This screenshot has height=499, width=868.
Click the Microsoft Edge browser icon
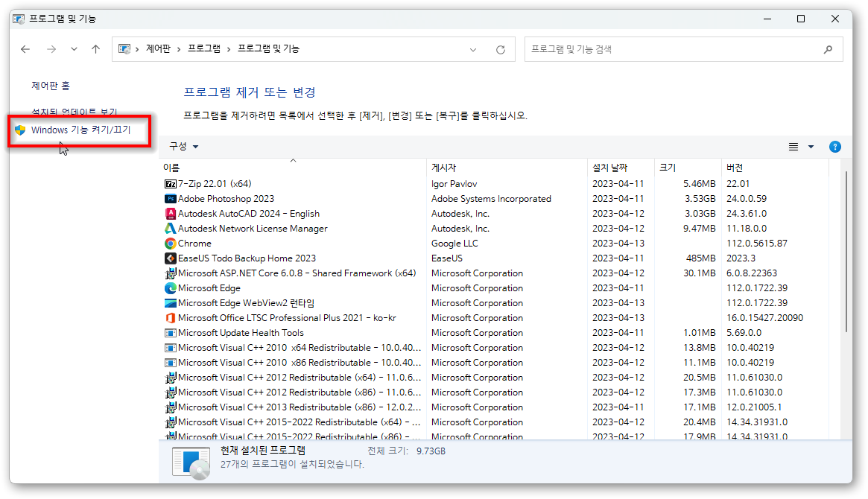point(171,288)
